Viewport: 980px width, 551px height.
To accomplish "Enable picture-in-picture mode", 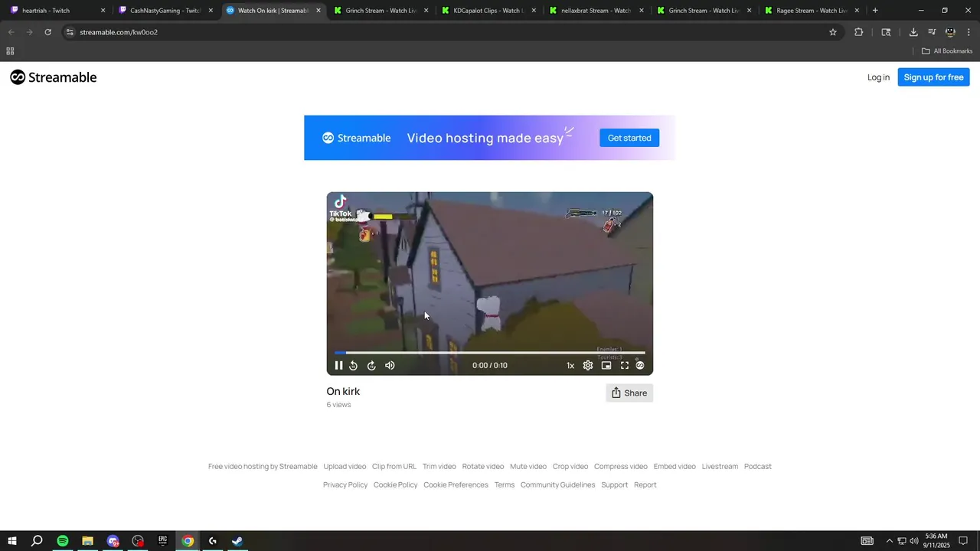I will click(606, 366).
